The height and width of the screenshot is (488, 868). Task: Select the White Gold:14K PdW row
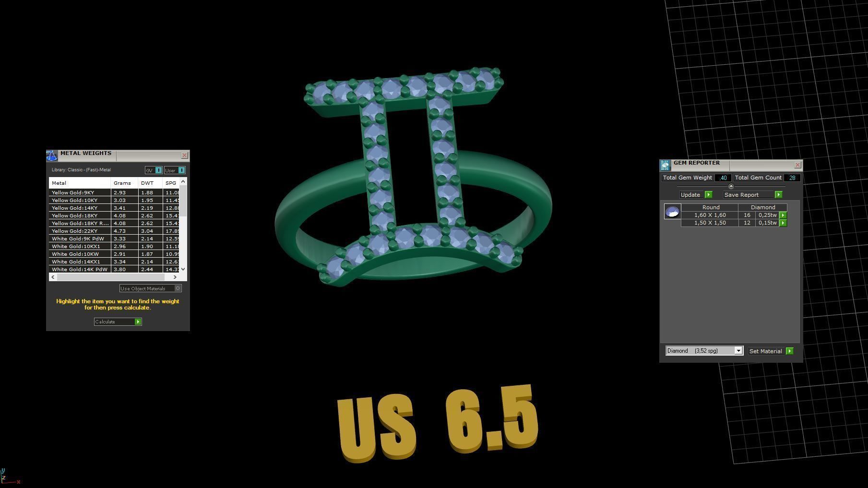[114, 269]
